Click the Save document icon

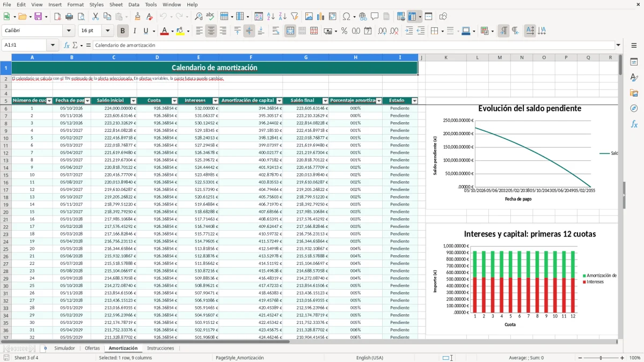(x=38, y=17)
